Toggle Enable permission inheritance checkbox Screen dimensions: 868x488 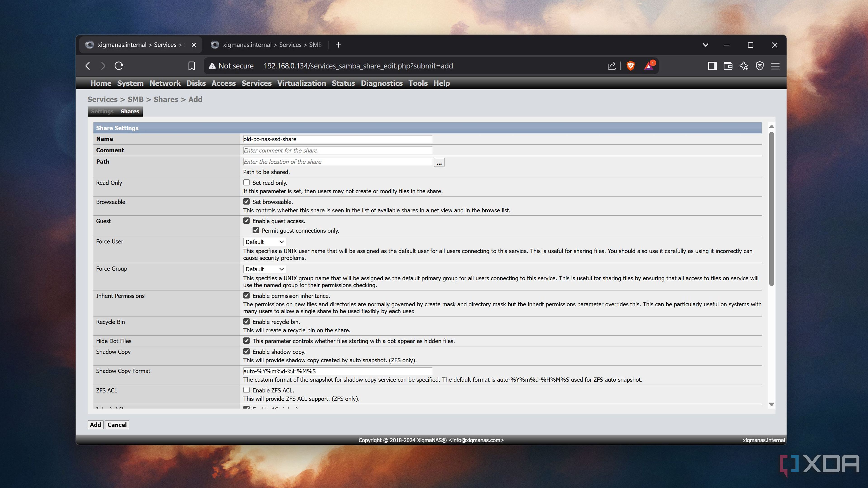pyautogui.click(x=247, y=295)
